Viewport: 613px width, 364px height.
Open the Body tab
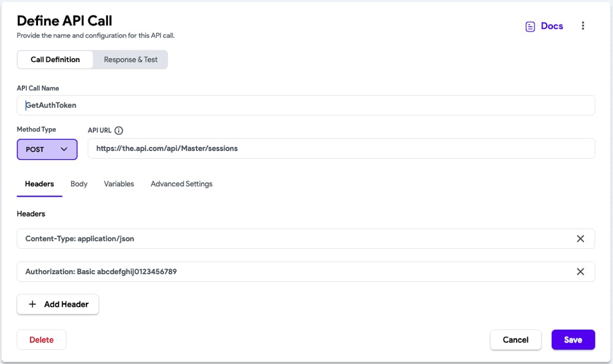point(79,184)
